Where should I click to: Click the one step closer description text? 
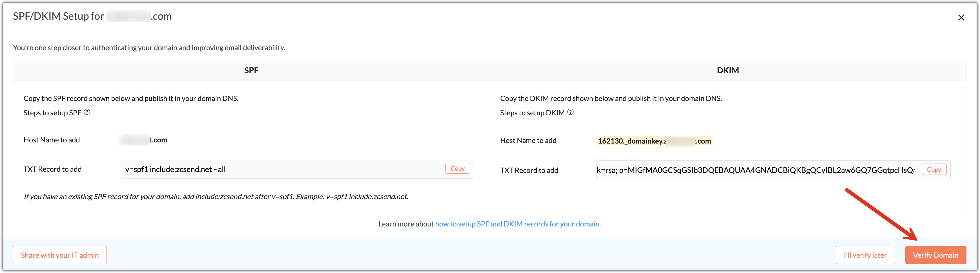[x=149, y=48]
